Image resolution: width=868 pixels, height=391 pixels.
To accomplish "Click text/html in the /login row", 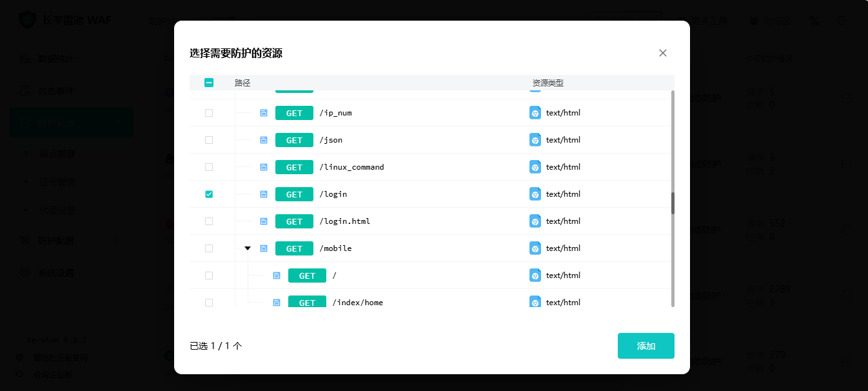I will (563, 194).
